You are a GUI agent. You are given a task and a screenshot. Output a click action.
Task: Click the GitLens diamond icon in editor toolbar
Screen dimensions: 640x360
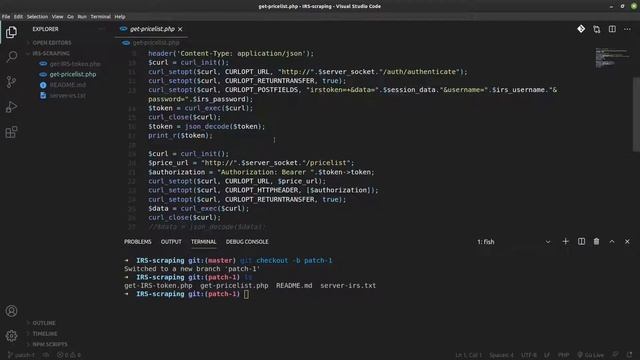coord(581,29)
